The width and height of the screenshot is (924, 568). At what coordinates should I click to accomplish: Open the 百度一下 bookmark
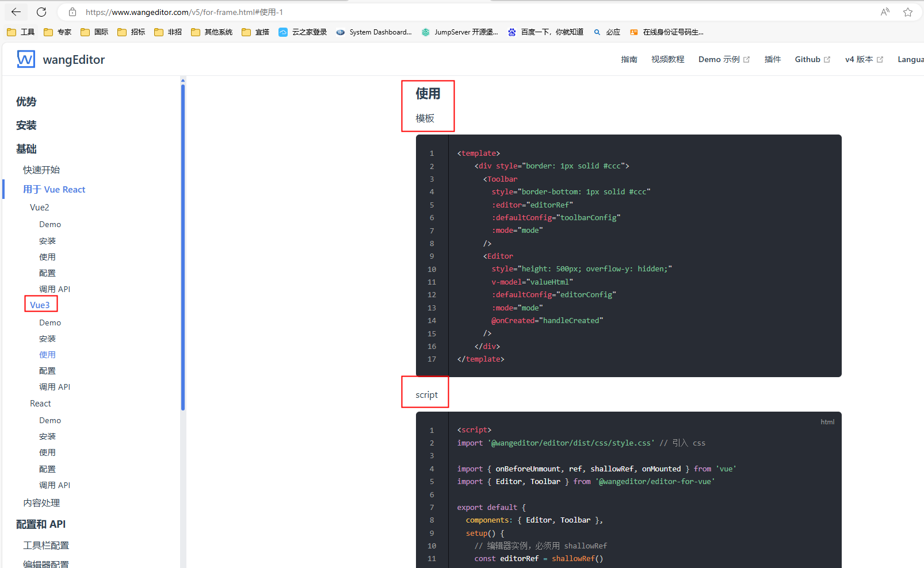545,32
